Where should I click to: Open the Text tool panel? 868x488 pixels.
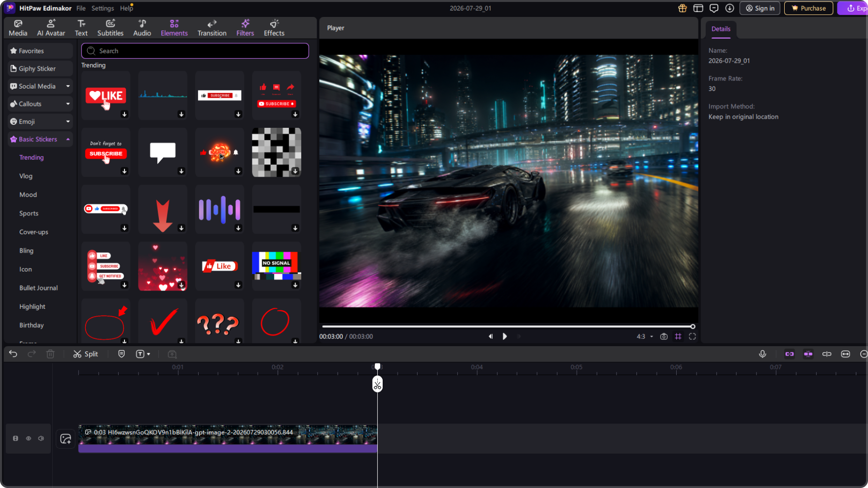[81, 28]
